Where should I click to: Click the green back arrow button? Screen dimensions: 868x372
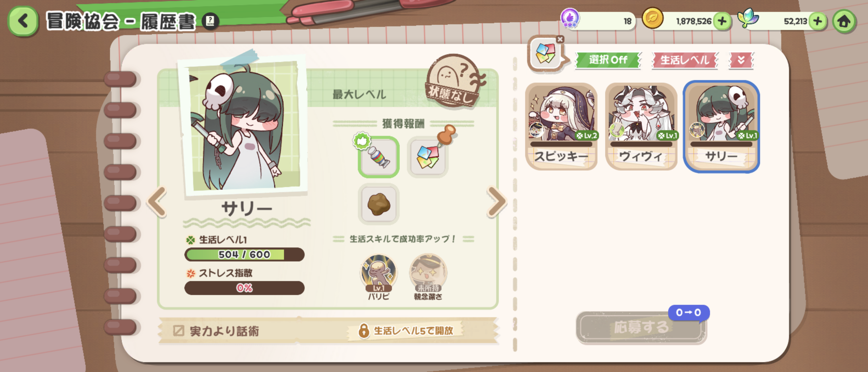[x=23, y=21]
